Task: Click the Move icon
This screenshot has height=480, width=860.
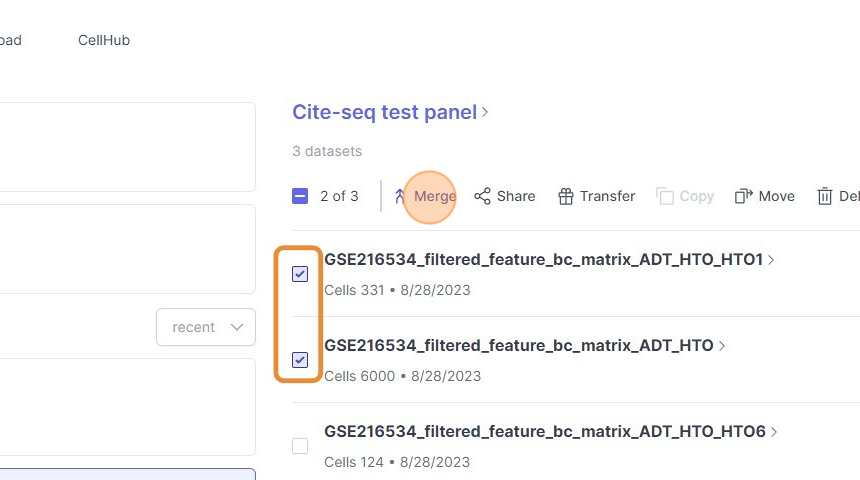Action: point(743,196)
